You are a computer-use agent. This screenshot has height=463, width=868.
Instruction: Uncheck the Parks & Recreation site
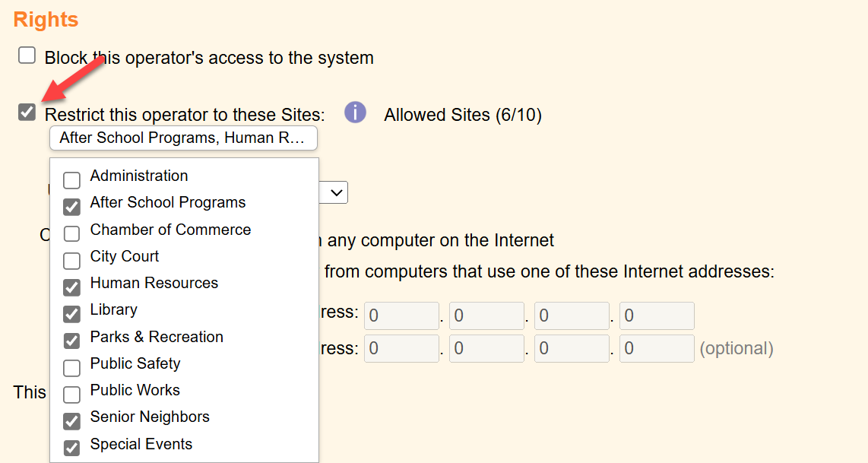(x=71, y=341)
